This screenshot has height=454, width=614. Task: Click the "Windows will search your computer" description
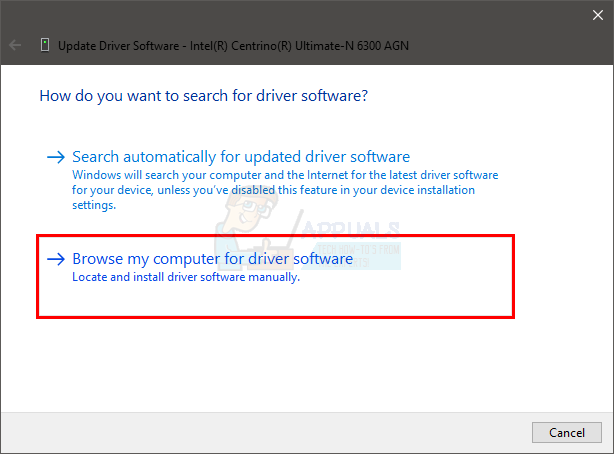[285, 190]
